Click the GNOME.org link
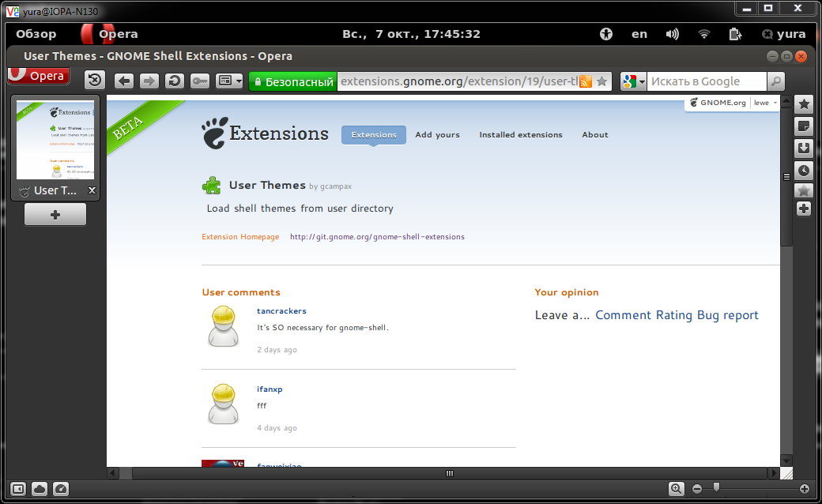The width and height of the screenshot is (822, 504). point(718,103)
